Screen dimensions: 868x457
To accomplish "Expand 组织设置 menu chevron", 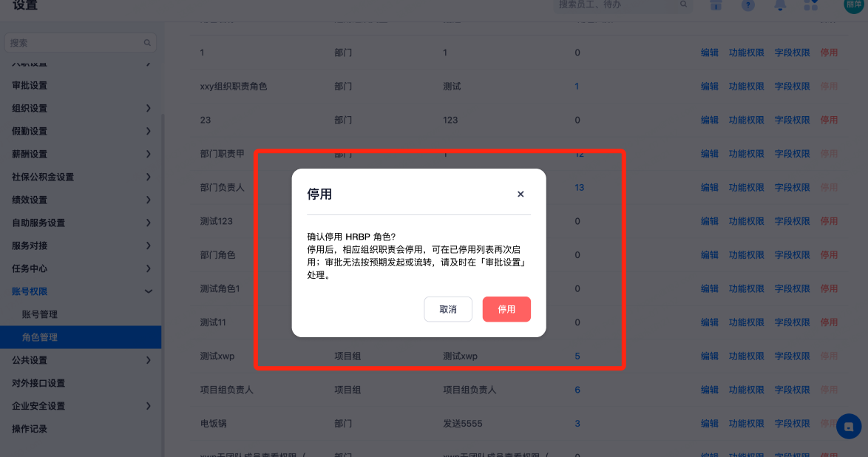I will coord(149,108).
